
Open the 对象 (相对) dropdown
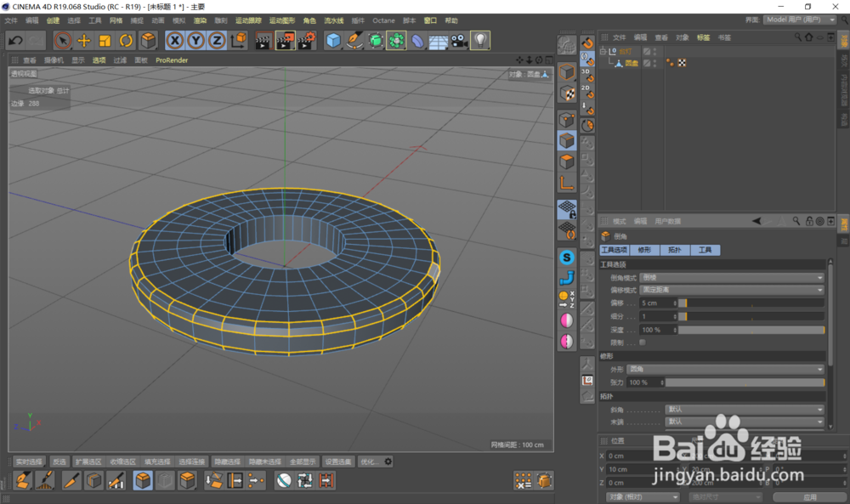pos(643,497)
